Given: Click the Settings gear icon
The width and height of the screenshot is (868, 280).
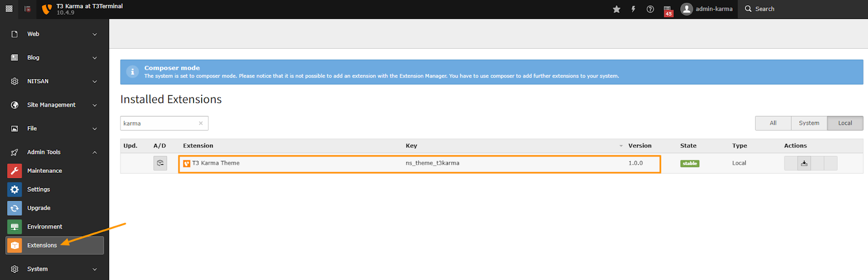Looking at the screenshot, I should (x=15, y=190).
